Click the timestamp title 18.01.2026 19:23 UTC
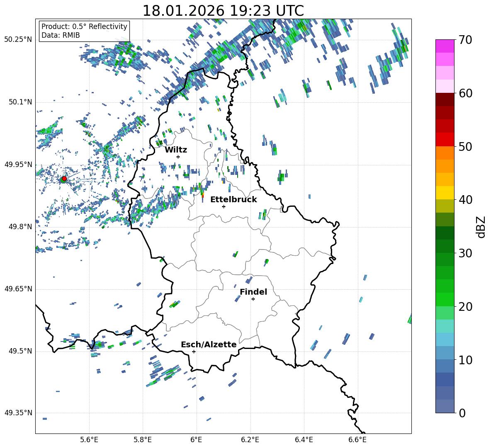 pos(223,11)
